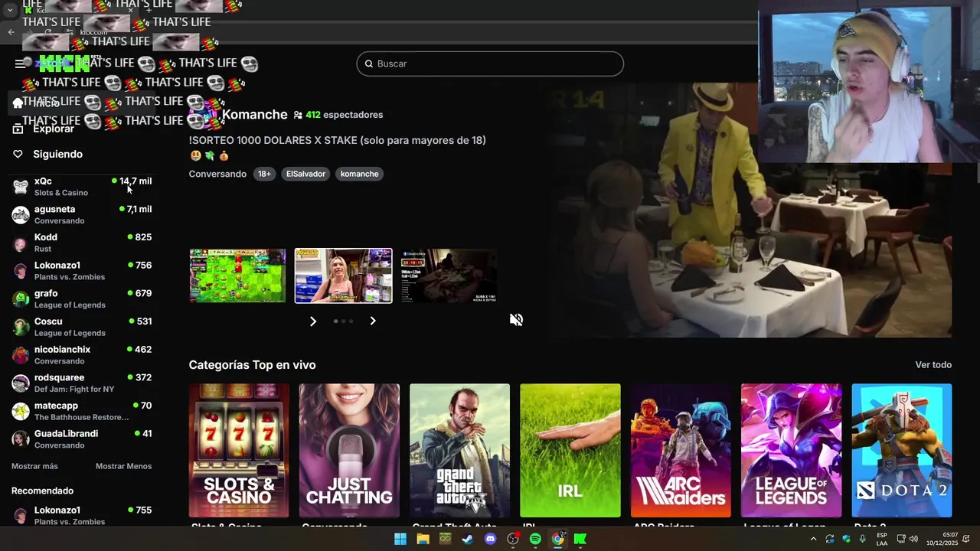Open File Explorer from taskbar
This screenshot has width=980, height=551.
point(423,539)
